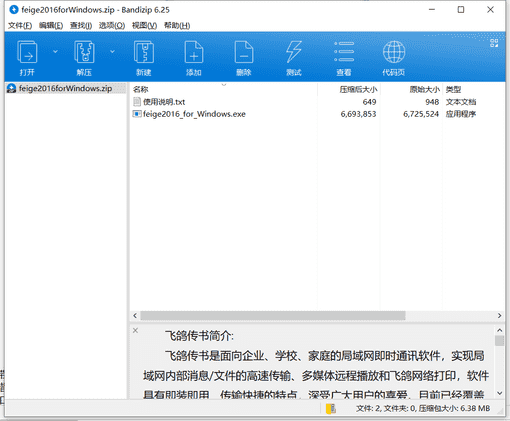Close the archive comment panel
Image resolution: width=510 pixels, height=421 pixels.
[x=135, y=330]
